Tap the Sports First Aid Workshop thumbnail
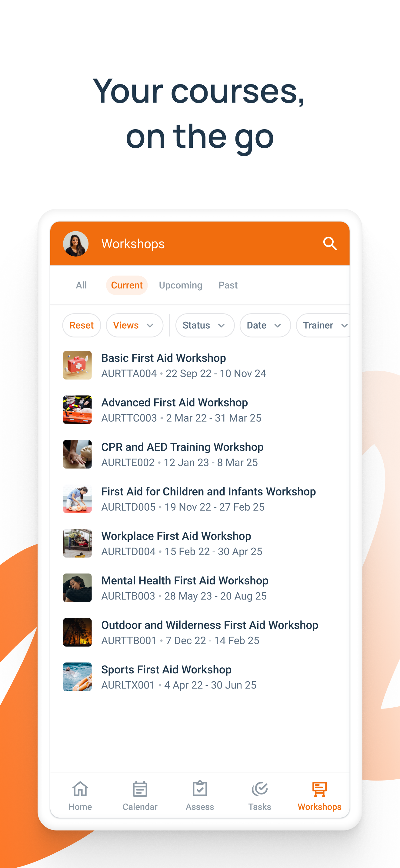The height and width of the screenshot is (868, 400). [x=77, y=677]
